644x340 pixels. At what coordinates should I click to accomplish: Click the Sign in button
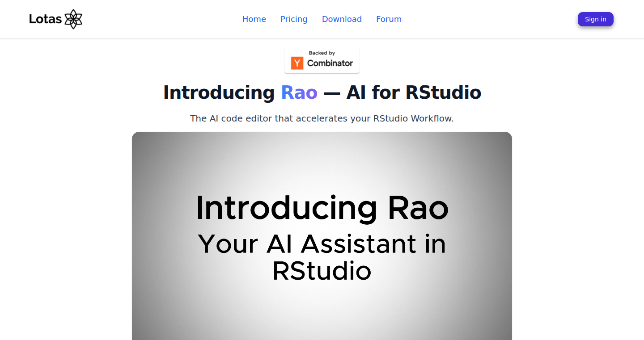click(596, 19)
